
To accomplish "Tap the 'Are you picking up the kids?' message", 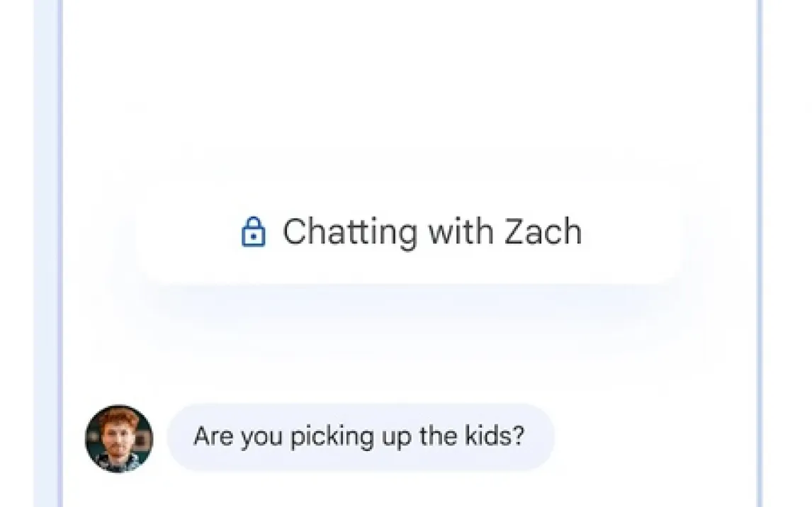I will pyautogui.click(x=359, y=436).
